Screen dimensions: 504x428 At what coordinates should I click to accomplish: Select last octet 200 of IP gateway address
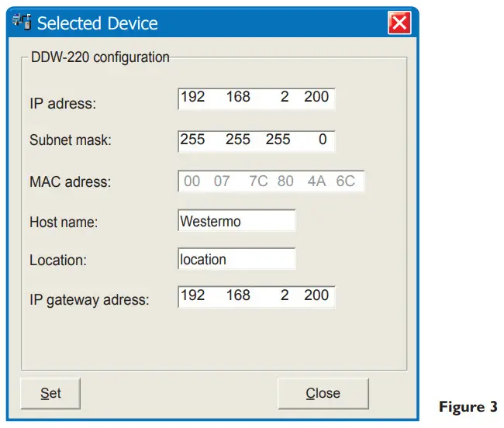pos(316,295)
